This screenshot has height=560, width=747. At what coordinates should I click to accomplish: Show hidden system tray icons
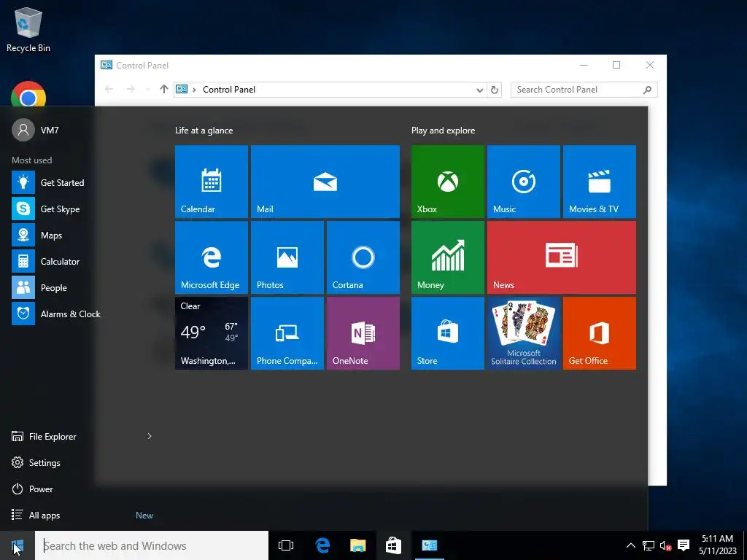click(630, 545)
